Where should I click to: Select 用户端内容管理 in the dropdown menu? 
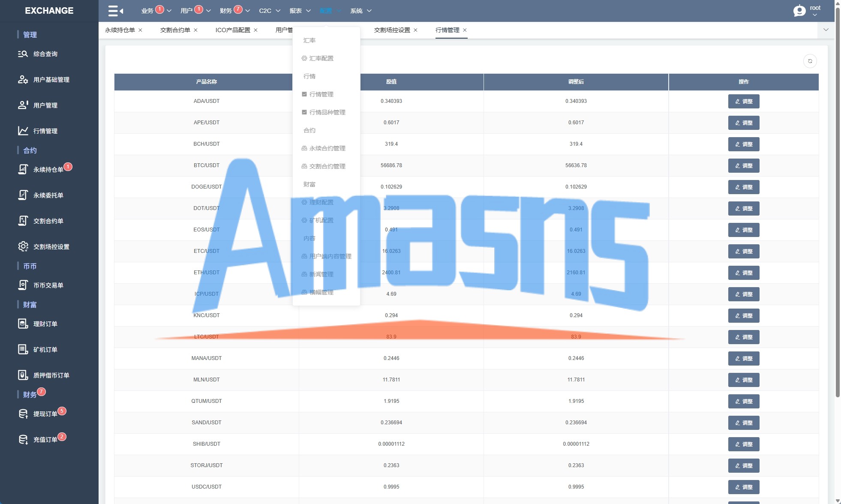click(x=327, y=256)
